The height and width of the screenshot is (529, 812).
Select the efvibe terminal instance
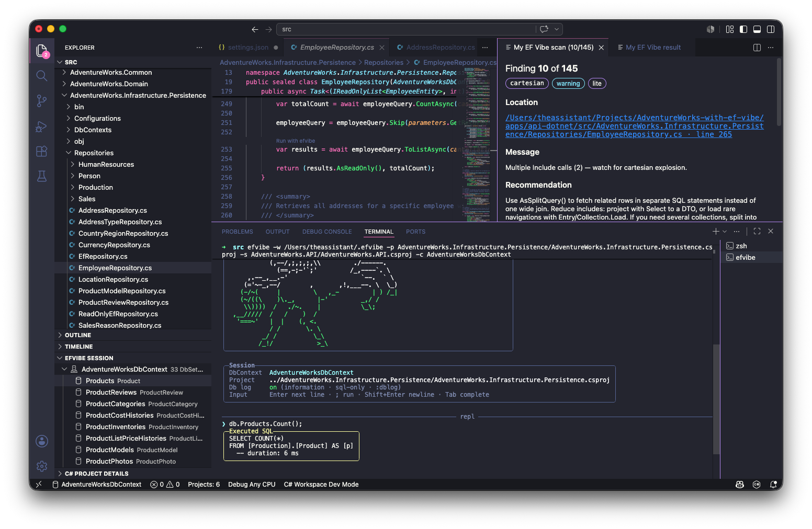point(752,257)
